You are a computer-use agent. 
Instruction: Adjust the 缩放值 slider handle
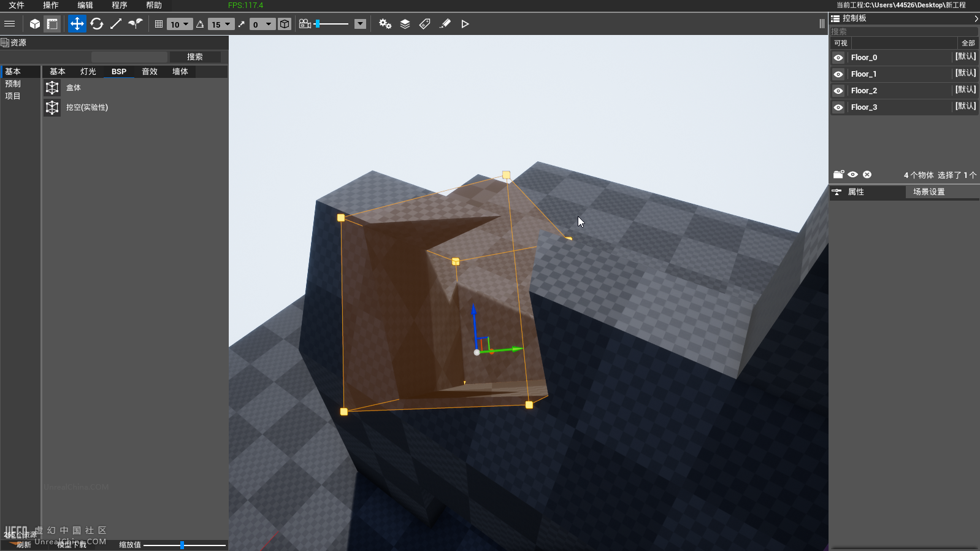pyautogui.click(x=182, y=545)
